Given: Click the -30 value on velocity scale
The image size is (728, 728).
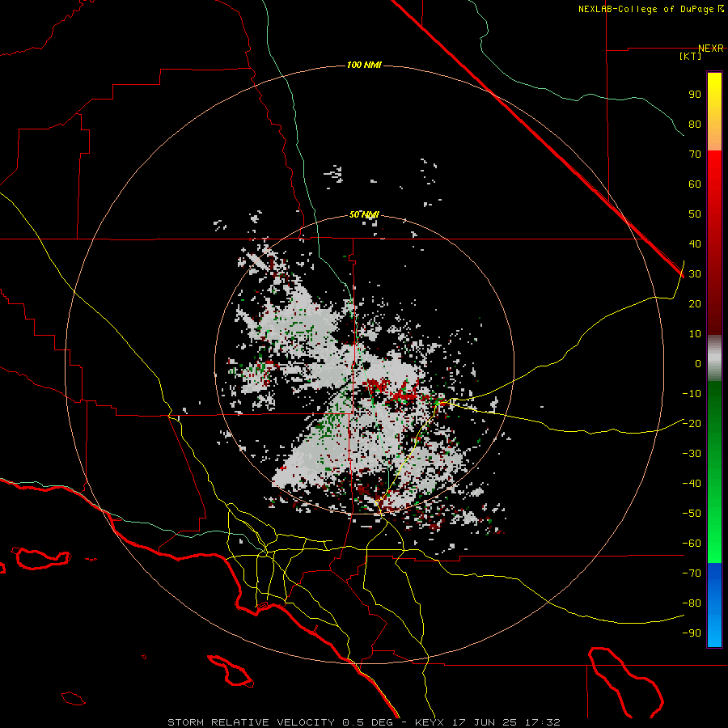Looking at the screenshot, I should point(692,454).
